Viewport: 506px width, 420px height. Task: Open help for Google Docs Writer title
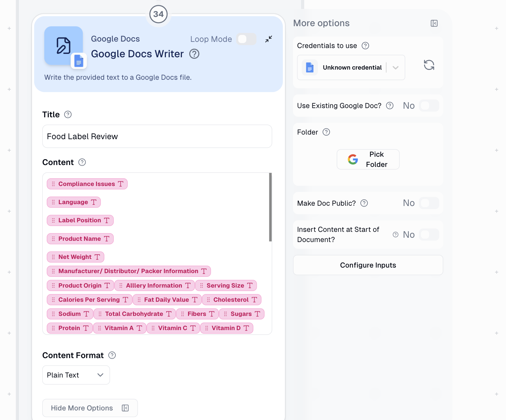(194, 54)
